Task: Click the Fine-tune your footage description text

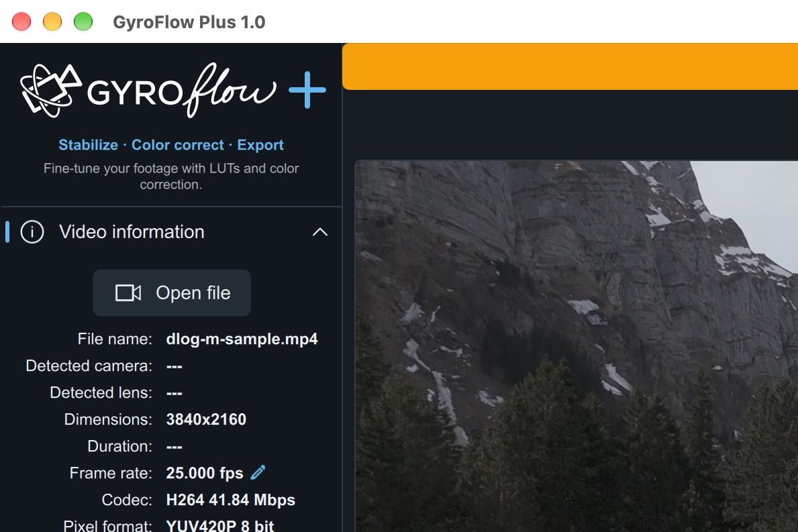Action: (x=171, y=176)
